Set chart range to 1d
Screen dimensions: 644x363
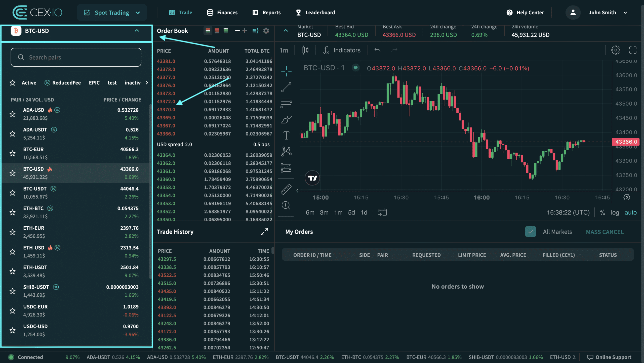point(364,212)
